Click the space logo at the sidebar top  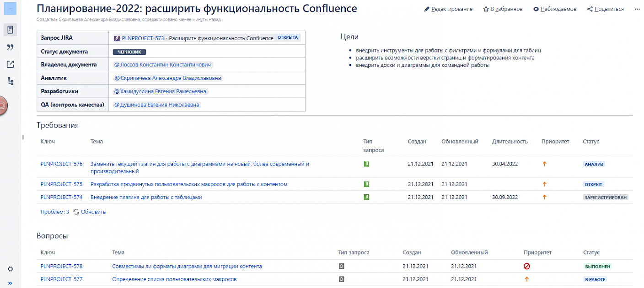click(x=10, y=8)
